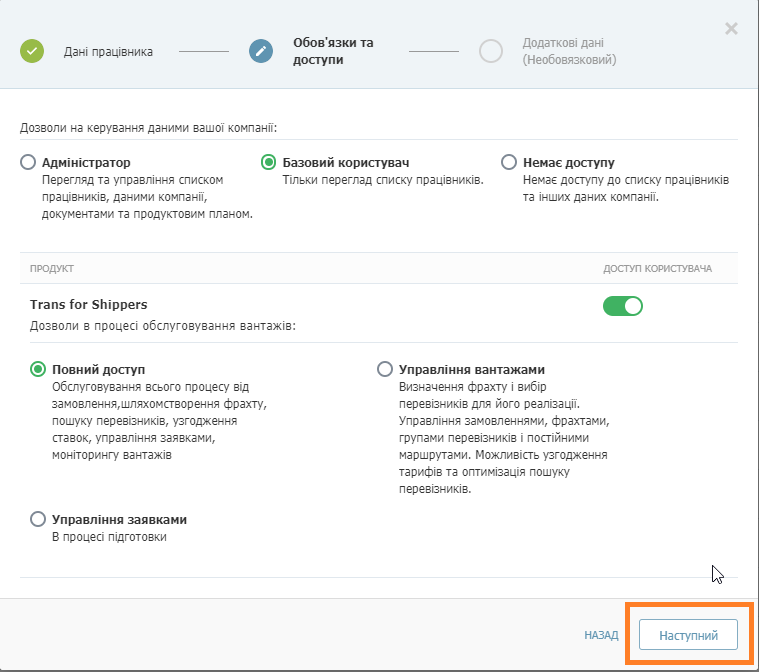Select the Управління вантажами radio button

385,369
